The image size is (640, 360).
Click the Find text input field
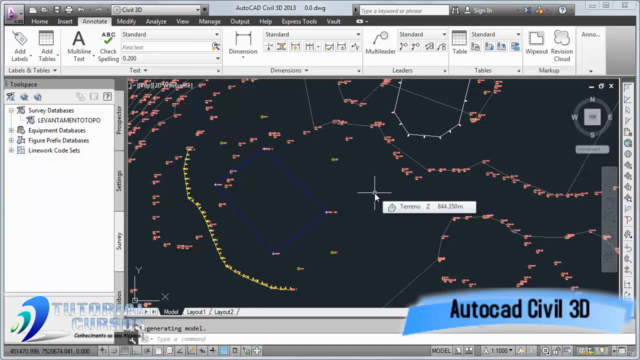(166, 47)
